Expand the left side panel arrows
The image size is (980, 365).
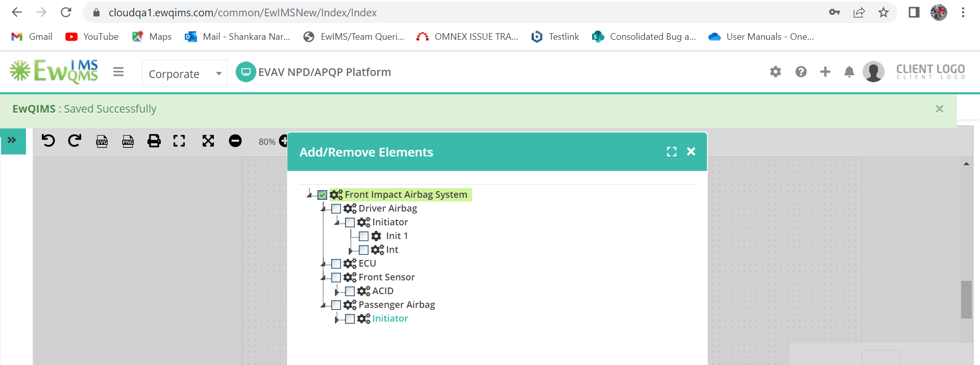click(12, 140)
